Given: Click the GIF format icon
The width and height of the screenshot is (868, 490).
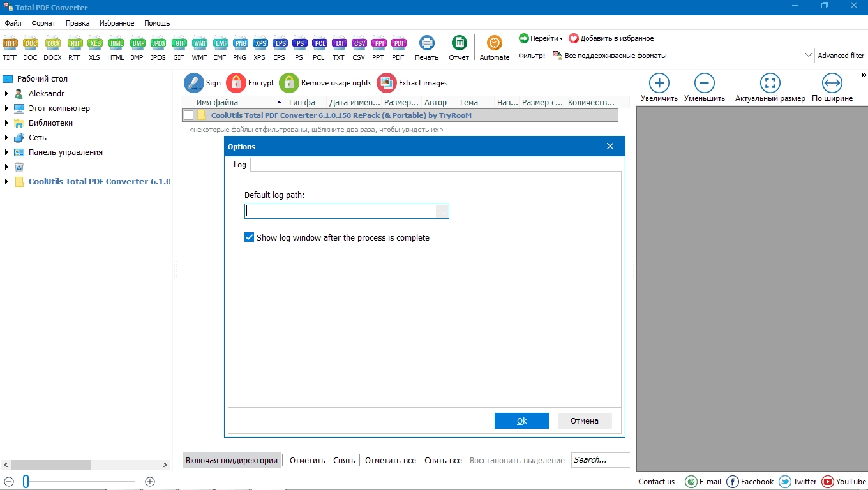Looking at the screenshot, I should tap(179, 48).
